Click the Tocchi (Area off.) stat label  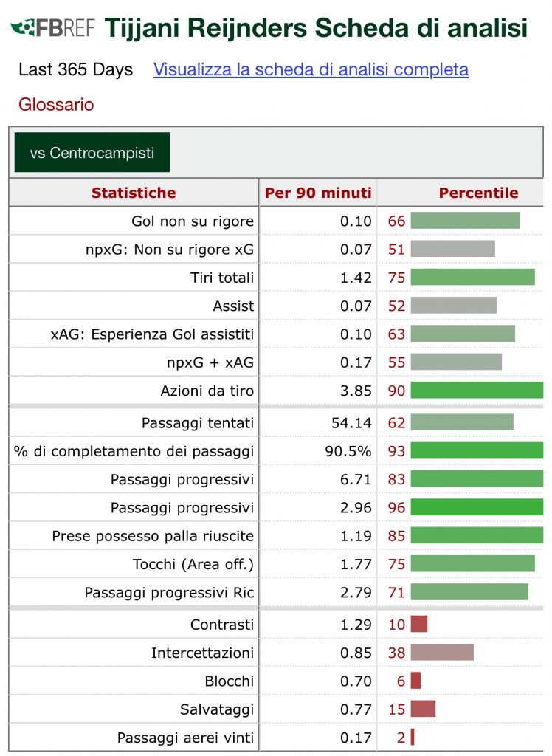(x=193, y=565)
